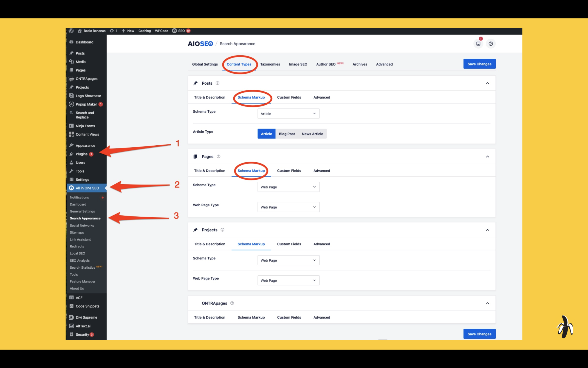
Task: Click the Popup Maker icon in sidebar
Action: (x=71, y=104)
